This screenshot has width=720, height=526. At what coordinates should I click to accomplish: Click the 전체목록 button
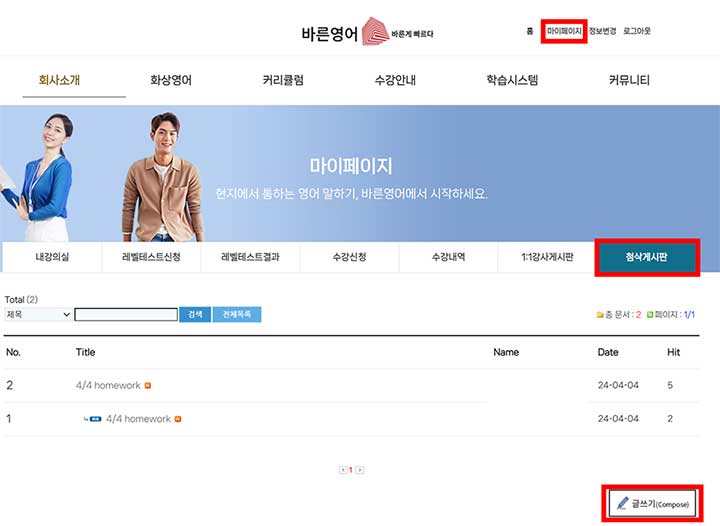[236, 314]
